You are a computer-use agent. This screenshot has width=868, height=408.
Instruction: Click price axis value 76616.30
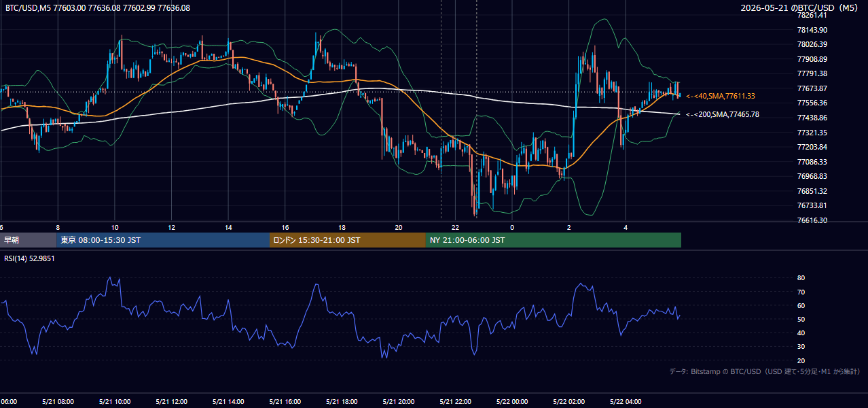tap(812, 220)
